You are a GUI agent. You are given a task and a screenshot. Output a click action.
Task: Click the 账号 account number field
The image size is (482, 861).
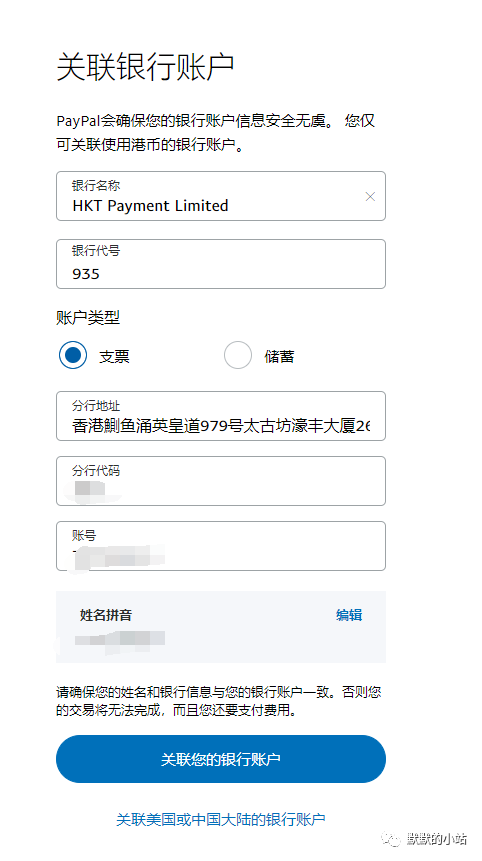coord(221,546)
